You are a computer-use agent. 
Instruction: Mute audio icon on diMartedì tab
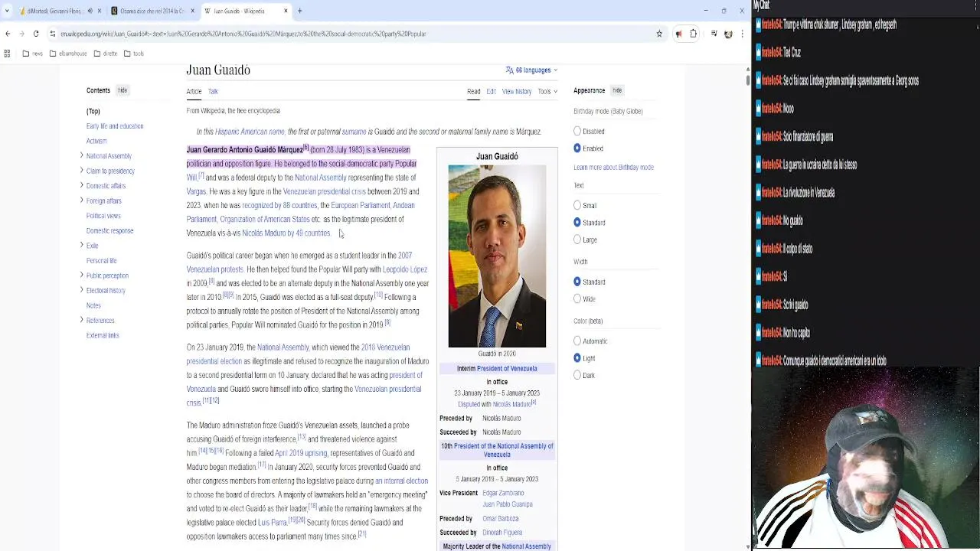click(90, 11)
